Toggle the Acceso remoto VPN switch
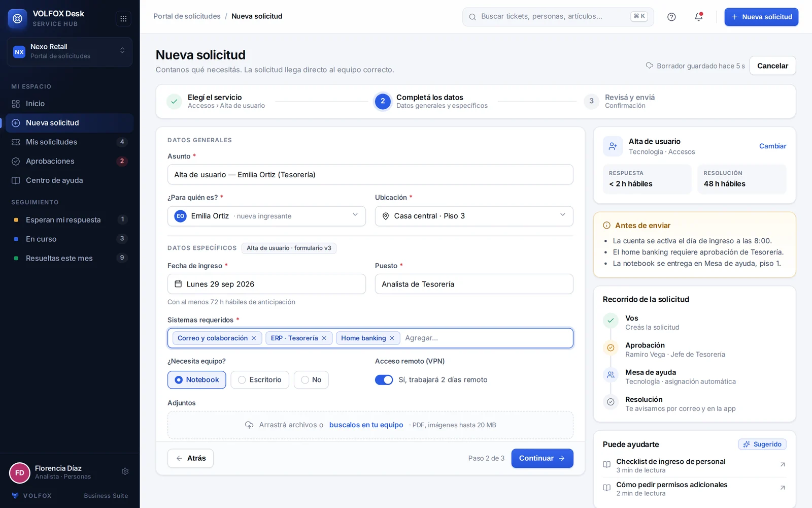 coord(384,380)
